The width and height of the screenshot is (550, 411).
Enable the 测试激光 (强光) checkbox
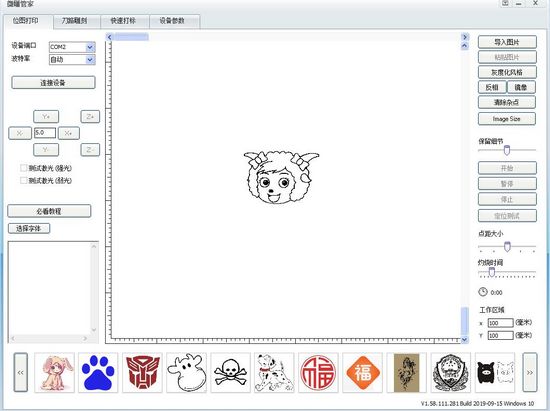pyautogui.click(x=24, y=168)
